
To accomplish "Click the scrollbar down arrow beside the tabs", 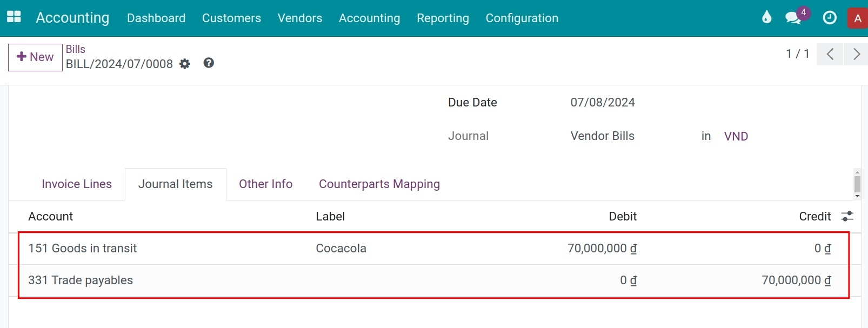I will 857,196.
